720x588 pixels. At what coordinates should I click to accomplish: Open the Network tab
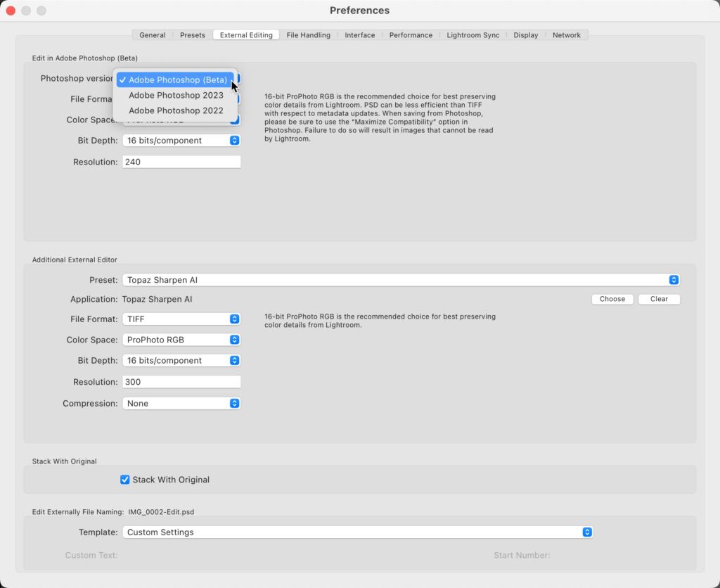566,35
